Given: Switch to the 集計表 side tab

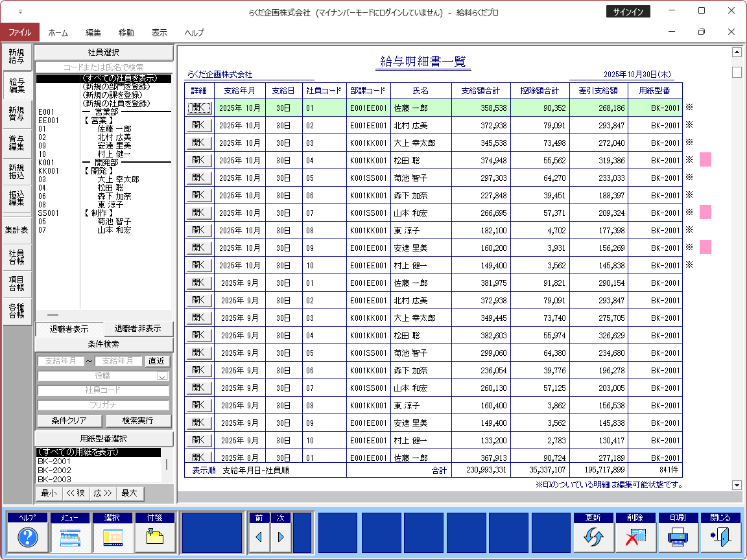Looking at the screenshot, I should click(17, 229).
